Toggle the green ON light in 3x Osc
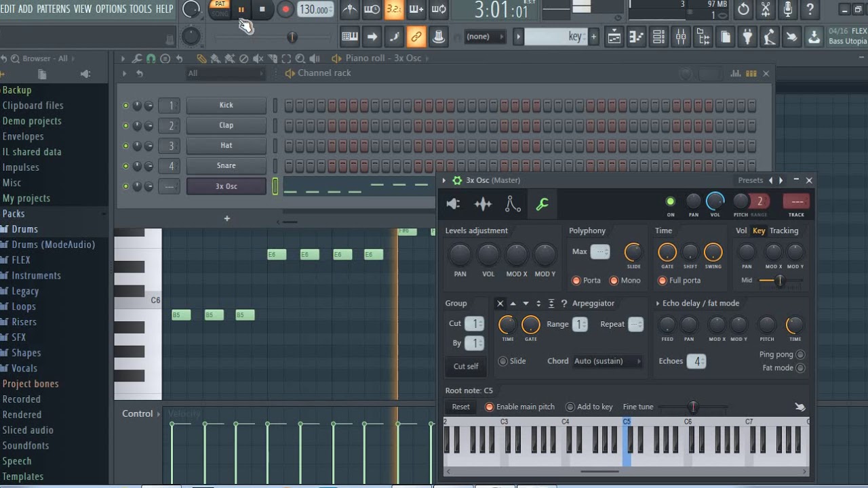Screen dimensions: 868x488 click(x=671, y=201)
